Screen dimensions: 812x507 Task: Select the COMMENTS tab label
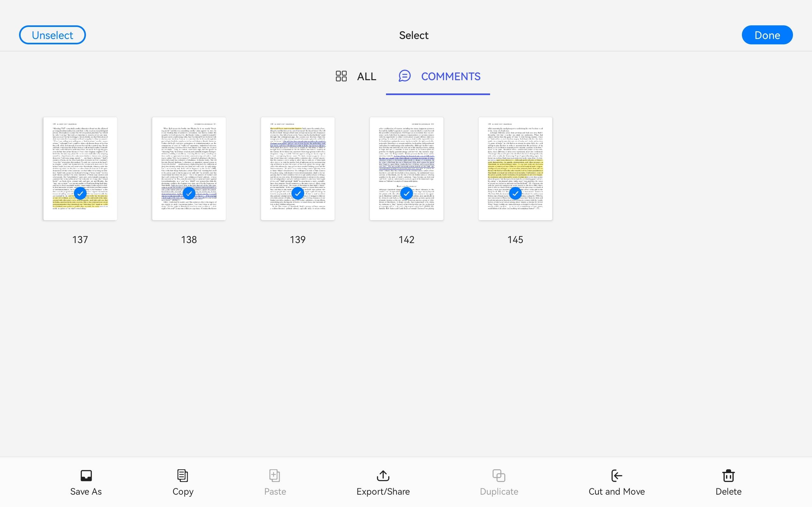click(x=450, y=76)
